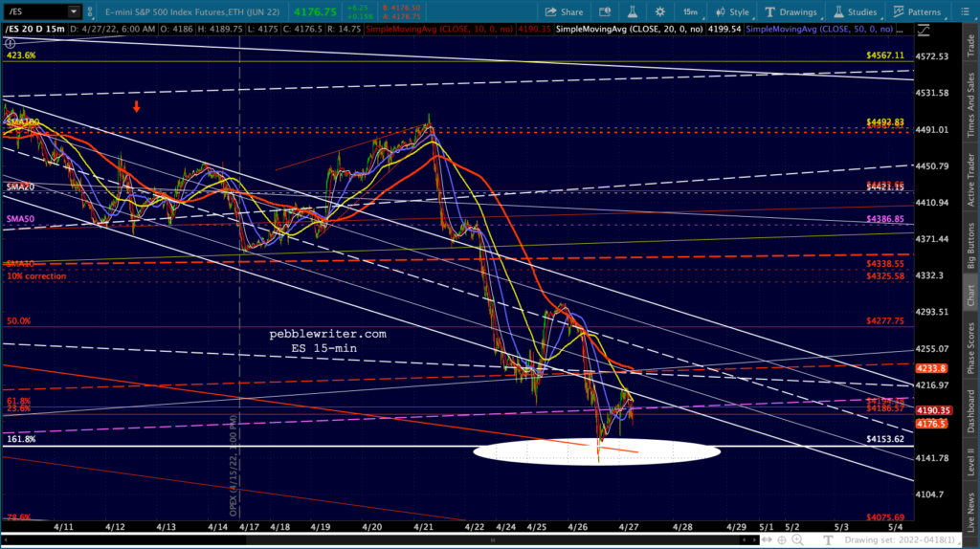Click the 4176.75 last price in the header

tap(316, 11)
